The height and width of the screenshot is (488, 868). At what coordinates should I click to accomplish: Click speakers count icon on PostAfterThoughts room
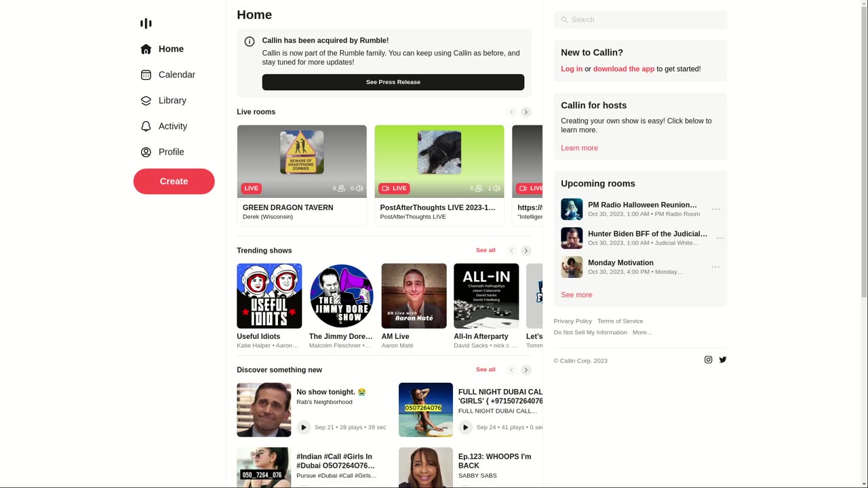[496, 188]
